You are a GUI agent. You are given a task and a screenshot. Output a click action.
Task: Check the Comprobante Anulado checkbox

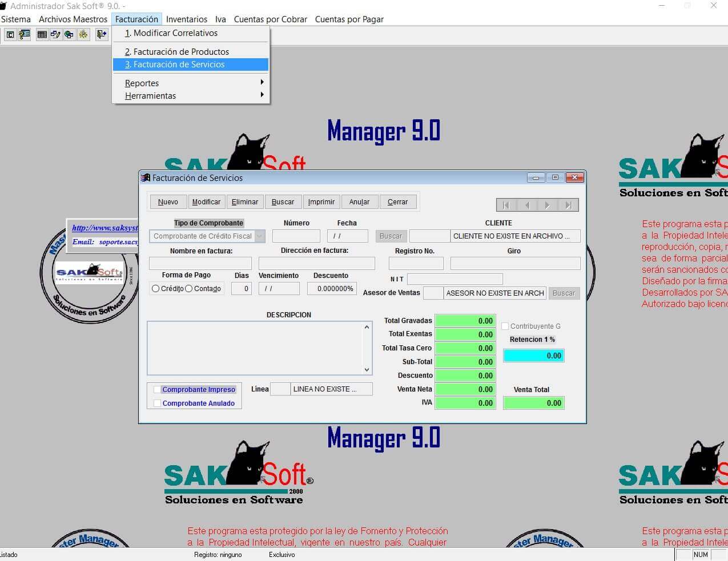[x=157, y=403]
